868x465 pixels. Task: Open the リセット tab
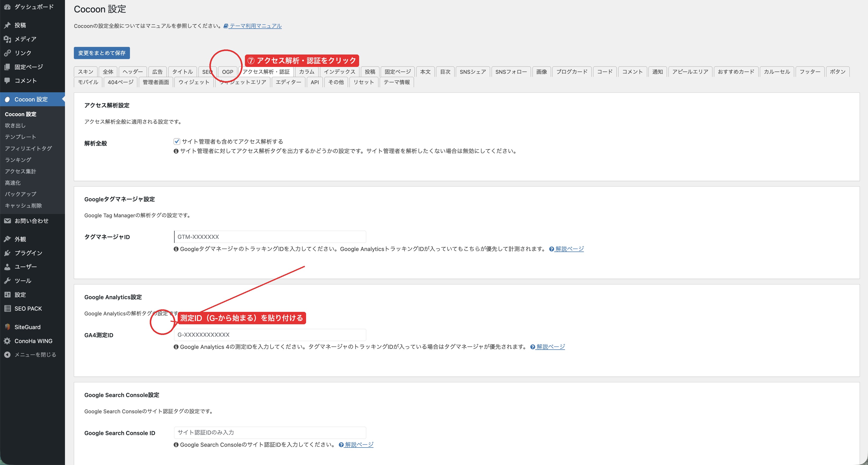(x=364, y=82)
